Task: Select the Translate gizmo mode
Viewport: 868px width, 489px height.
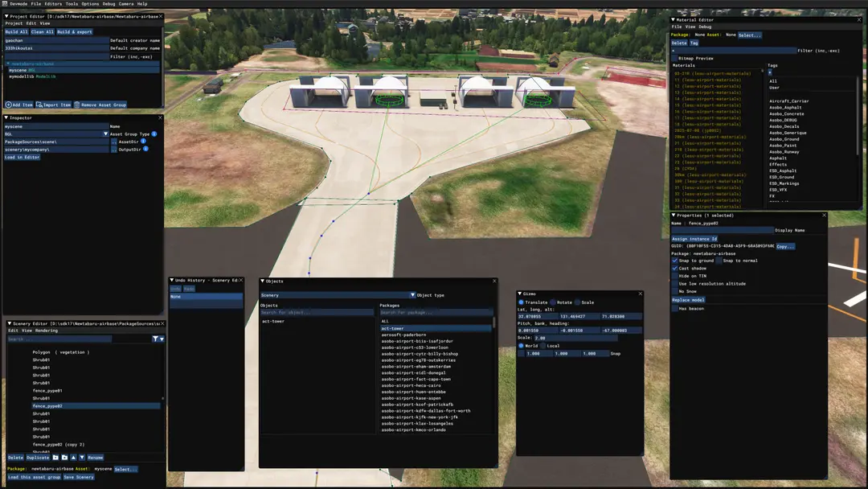Action: [521, 302]
